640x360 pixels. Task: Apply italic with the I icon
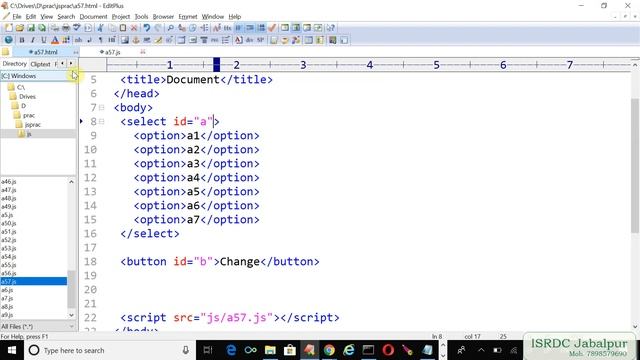[33, 40]
